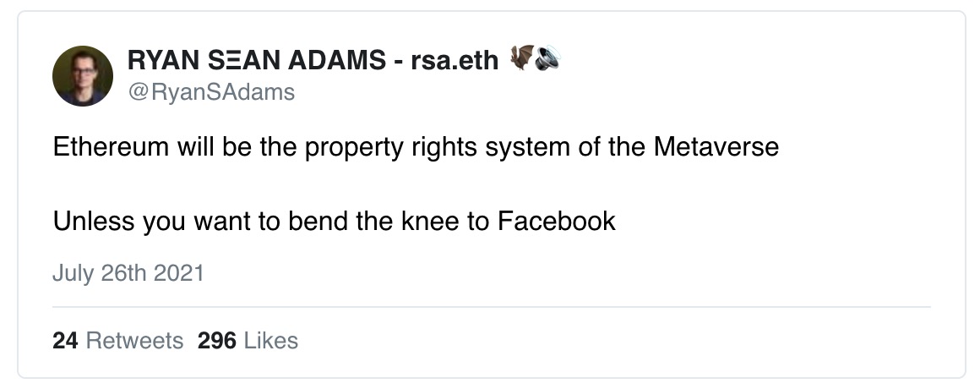Image resolution: width=980 pixels, height=389 pixels.
Task: Click the word Facebook in the tweet
Action: tap(556, 222)
